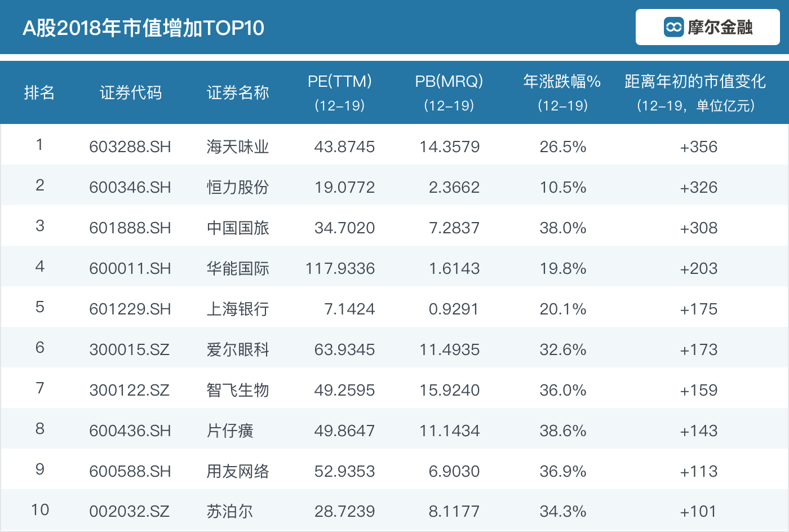This screenshot has width=789, height=532.
Task: Click PE value 117.9336 for 华能国际
Action: [340, 268]
